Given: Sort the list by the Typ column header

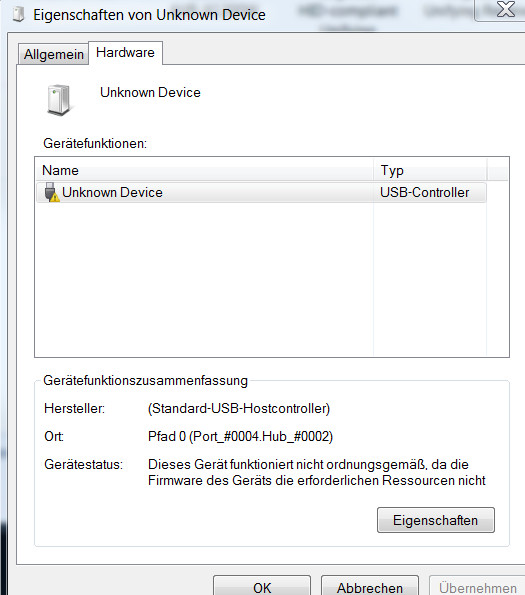Looking at the screenshot, I should click(430, 170).
